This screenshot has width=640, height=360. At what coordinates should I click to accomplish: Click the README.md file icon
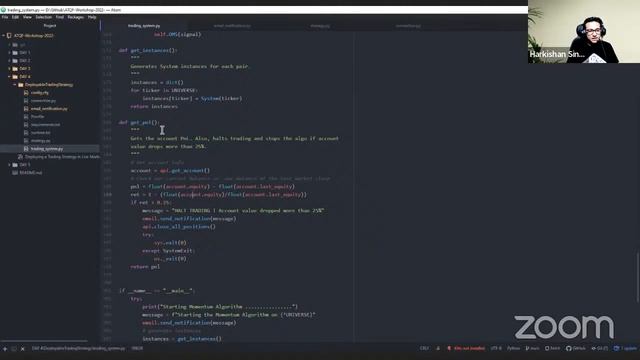click(x=15, y=173)
